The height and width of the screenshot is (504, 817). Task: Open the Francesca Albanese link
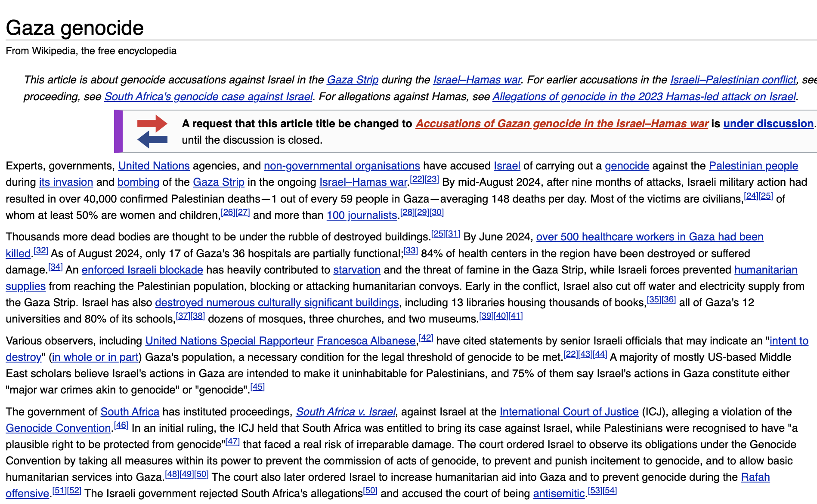366,341
